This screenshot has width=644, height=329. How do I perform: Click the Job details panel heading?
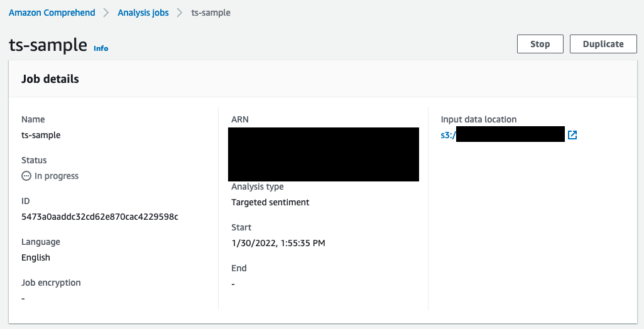50,79
